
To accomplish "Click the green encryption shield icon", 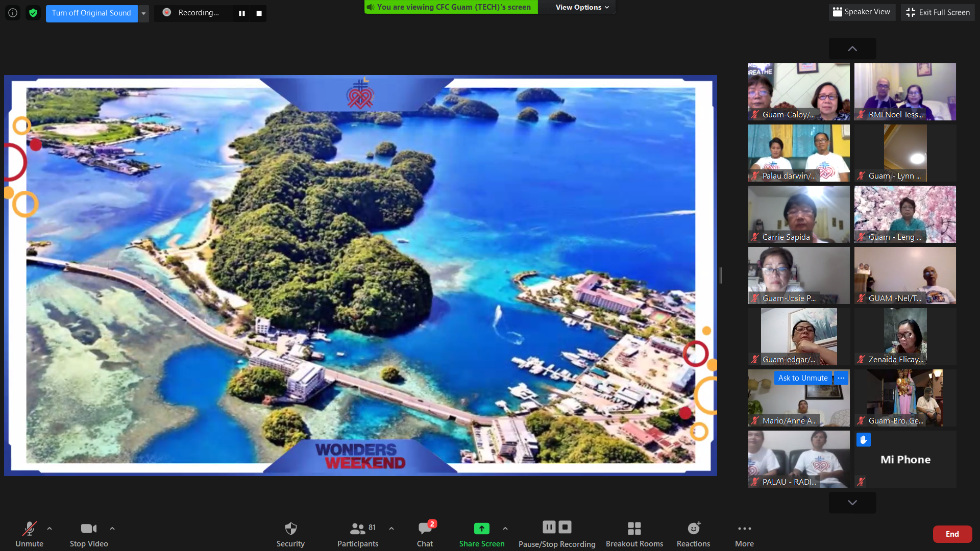I will click(x=33, y=13).
